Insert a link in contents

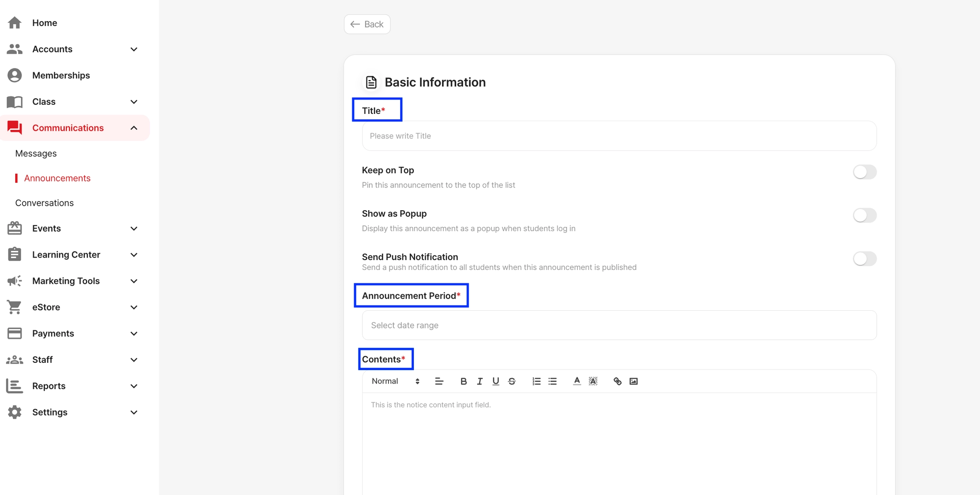(617, 381)
